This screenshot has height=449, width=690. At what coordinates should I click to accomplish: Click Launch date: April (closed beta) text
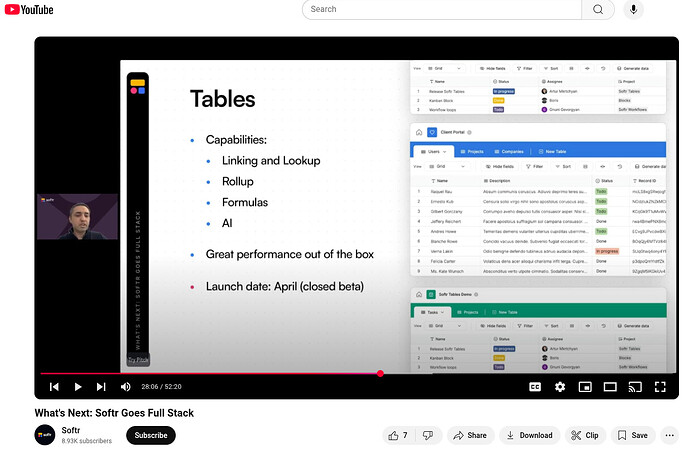285,287
